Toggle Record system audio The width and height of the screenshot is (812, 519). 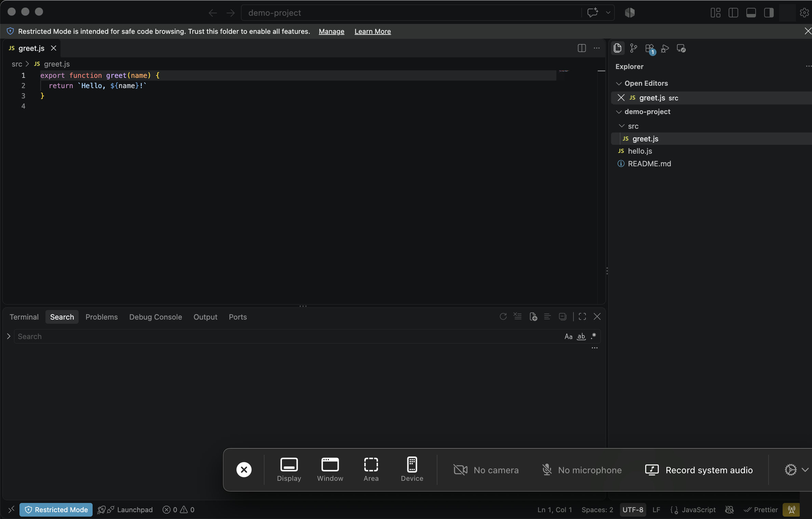[x=699, y=470]
